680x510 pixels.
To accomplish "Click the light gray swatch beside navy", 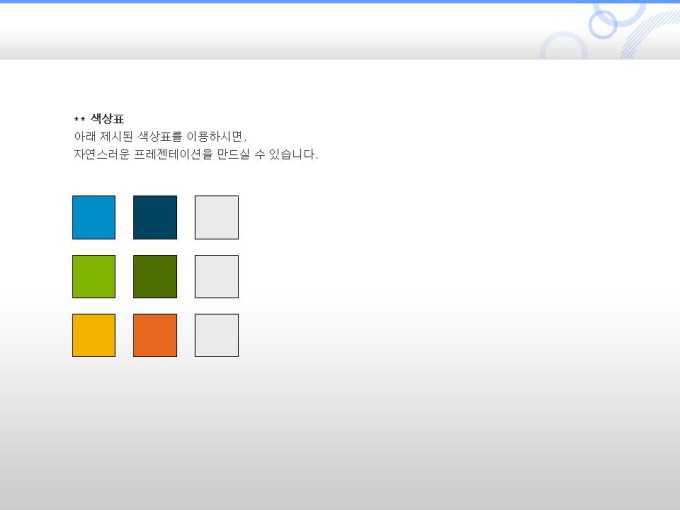I will coord(216,217).
